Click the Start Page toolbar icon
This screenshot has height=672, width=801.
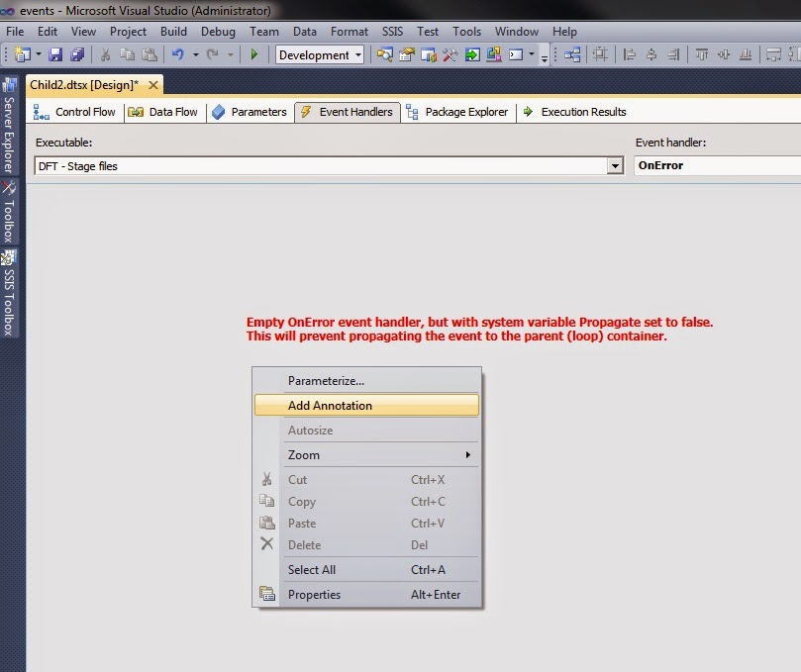(472, 54)
